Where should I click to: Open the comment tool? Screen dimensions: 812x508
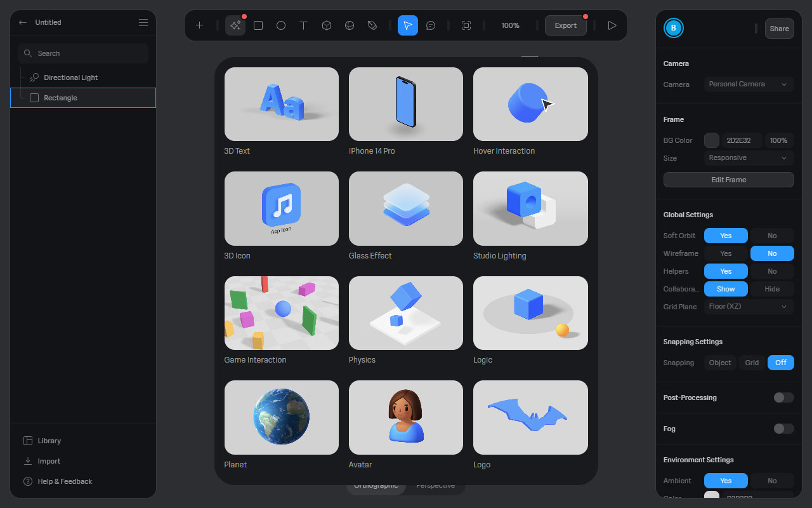[x=431, y=25]
